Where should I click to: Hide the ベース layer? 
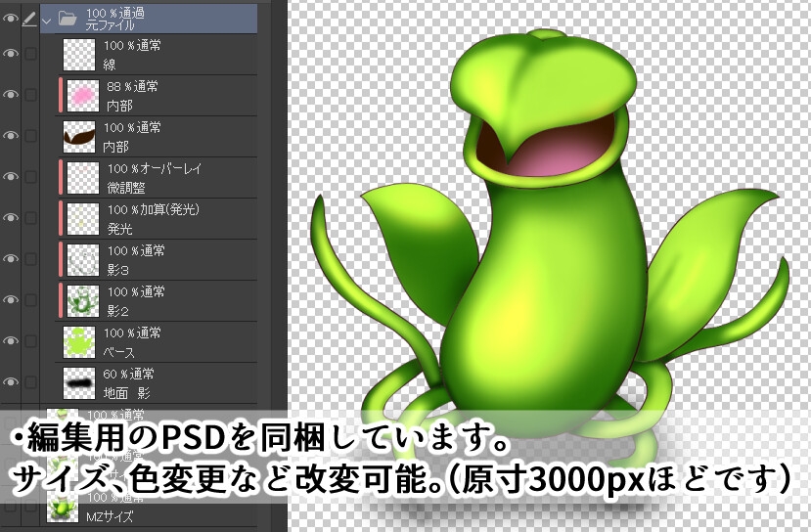point(11,341)
